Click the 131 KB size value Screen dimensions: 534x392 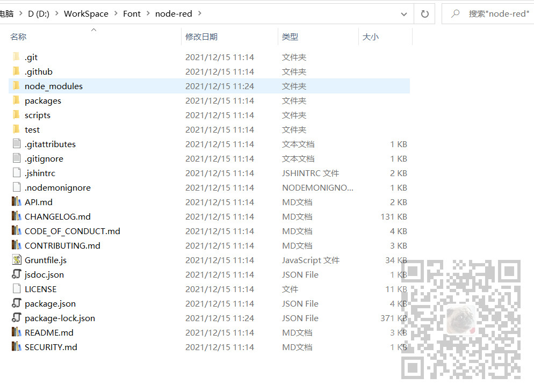click(394, 216)
